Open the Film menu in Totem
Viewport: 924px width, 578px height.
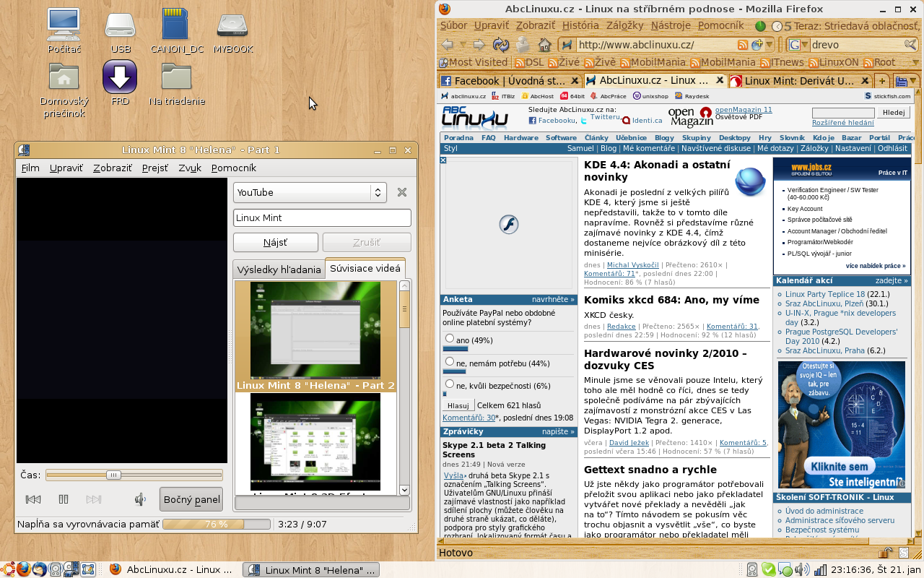pos(30,168)
